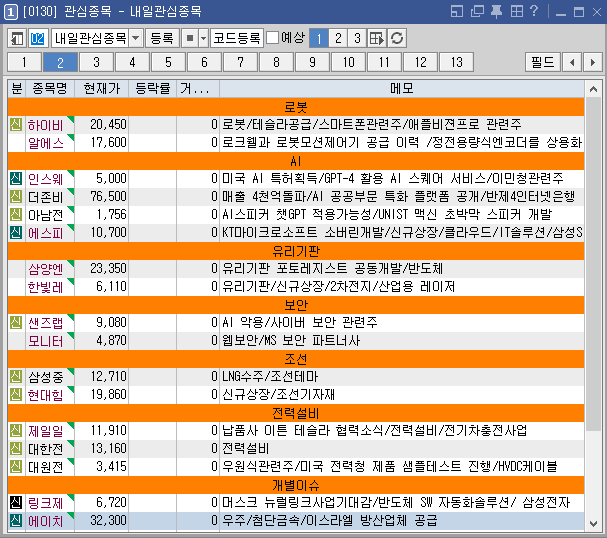Switch to group tab 3
This screenshot has width=607, height=538.
click(x=96, y=62)
